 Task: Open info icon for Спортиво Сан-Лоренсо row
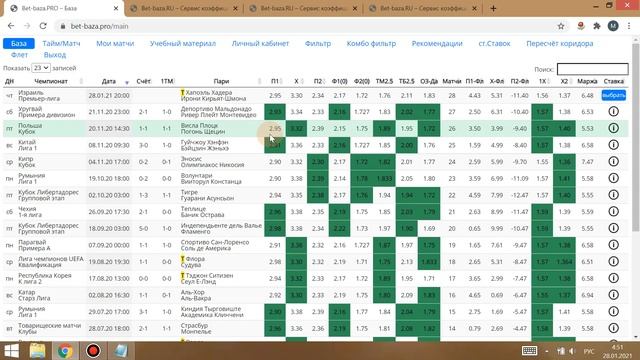[x=613, y=245]
